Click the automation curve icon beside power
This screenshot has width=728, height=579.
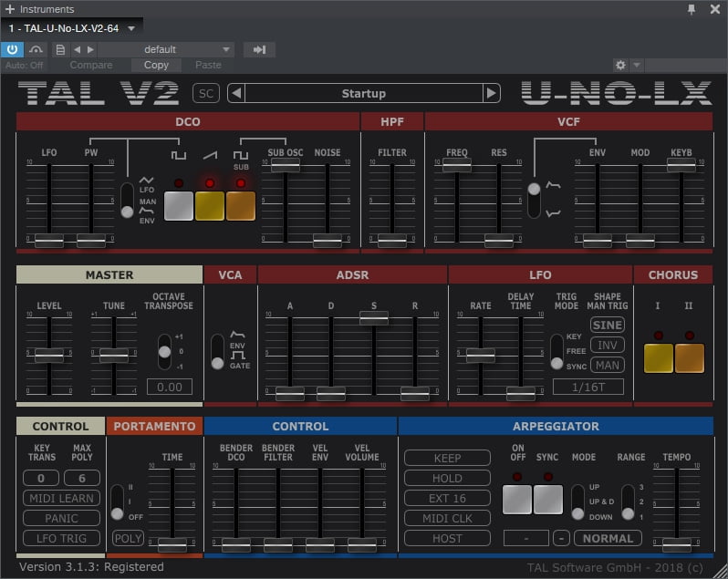pos(36,49)
